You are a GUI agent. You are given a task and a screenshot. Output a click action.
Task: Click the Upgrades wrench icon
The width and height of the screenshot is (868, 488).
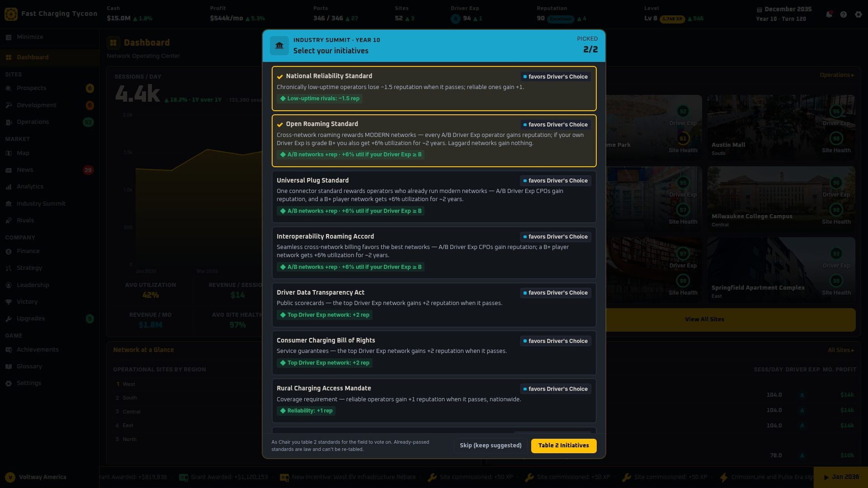(9, 319)
